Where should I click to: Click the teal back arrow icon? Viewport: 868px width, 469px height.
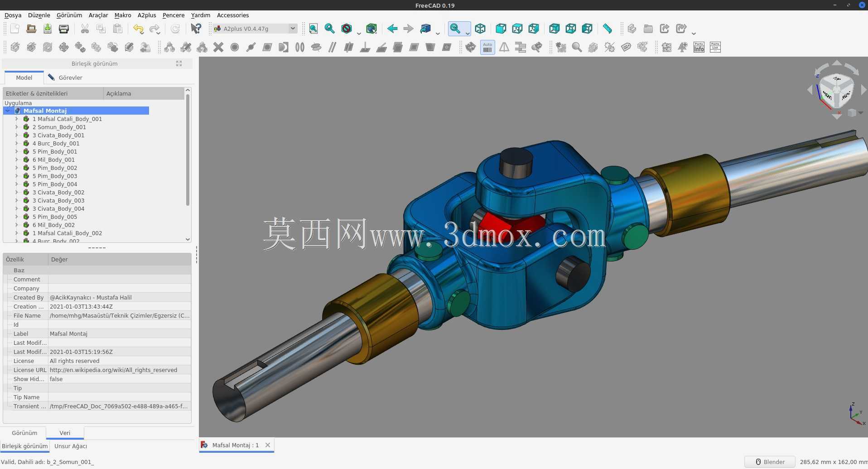pos(392,29)
